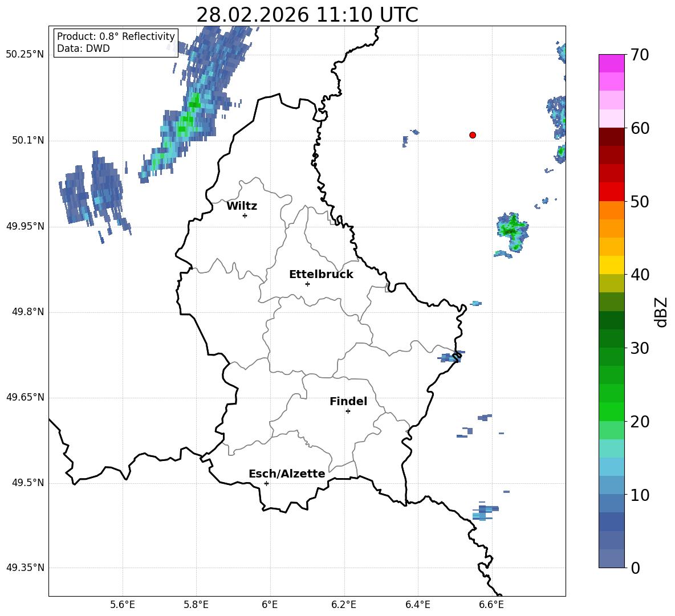Pick the bright green colorbar segment at 20
Viewport: 675px width, 616px height.
point(612,411)
